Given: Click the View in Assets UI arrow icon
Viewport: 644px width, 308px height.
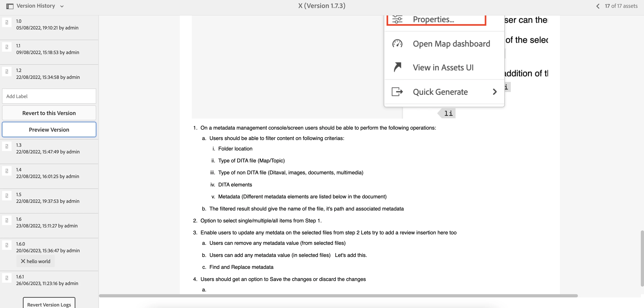Looking at the screenshot, I should point(397,67).
